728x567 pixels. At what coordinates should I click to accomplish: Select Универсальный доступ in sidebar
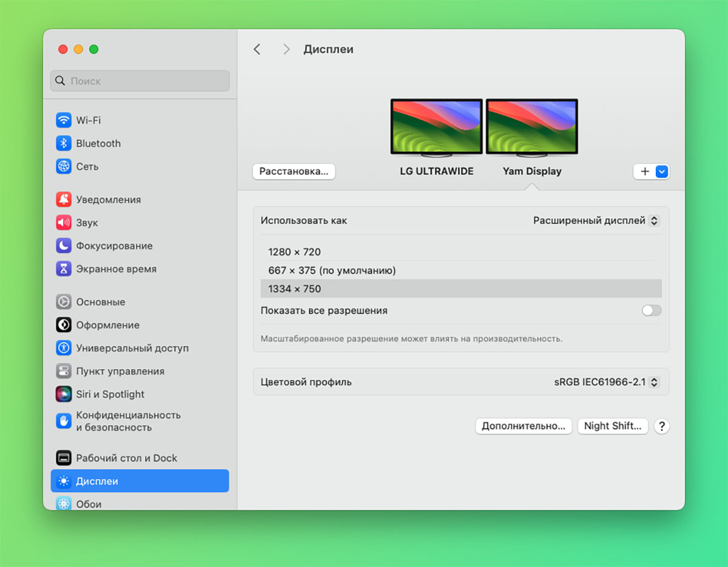pyautogui.click(x=132, y=348)
